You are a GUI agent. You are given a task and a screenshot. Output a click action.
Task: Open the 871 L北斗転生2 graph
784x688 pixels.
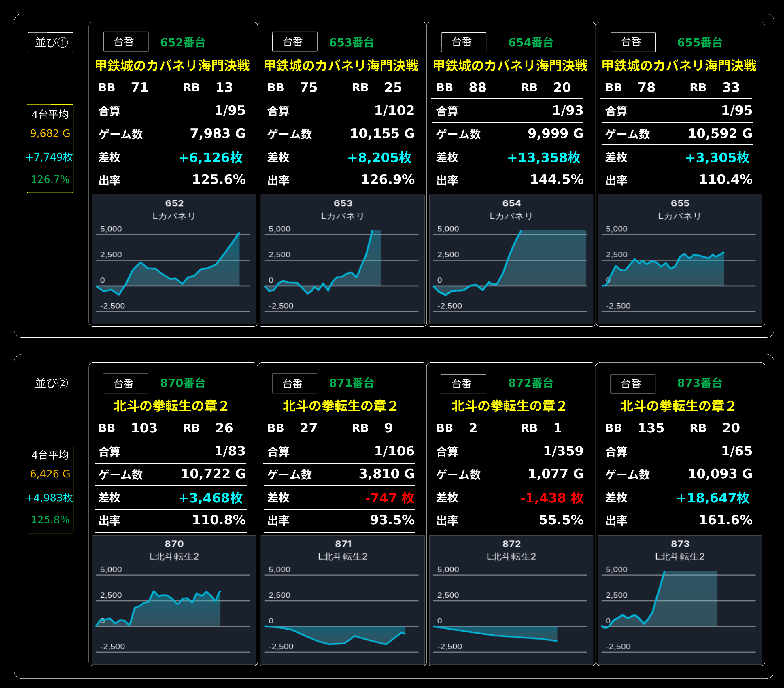pos(343,600)
